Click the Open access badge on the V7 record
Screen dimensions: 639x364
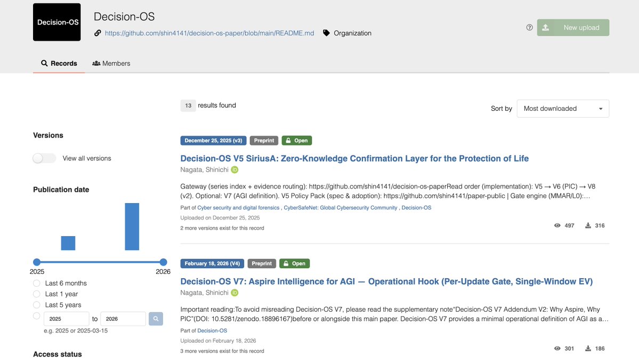pos(294,264)
